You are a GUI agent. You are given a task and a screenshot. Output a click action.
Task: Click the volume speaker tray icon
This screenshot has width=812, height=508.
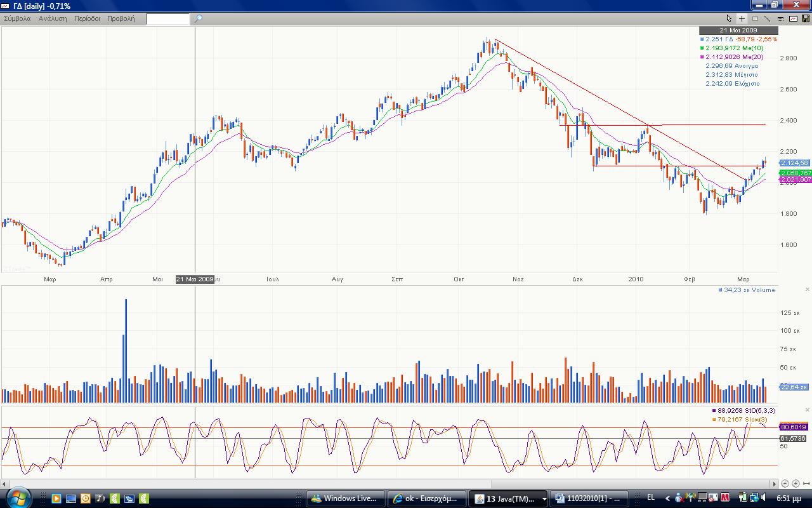click(763, 498)
